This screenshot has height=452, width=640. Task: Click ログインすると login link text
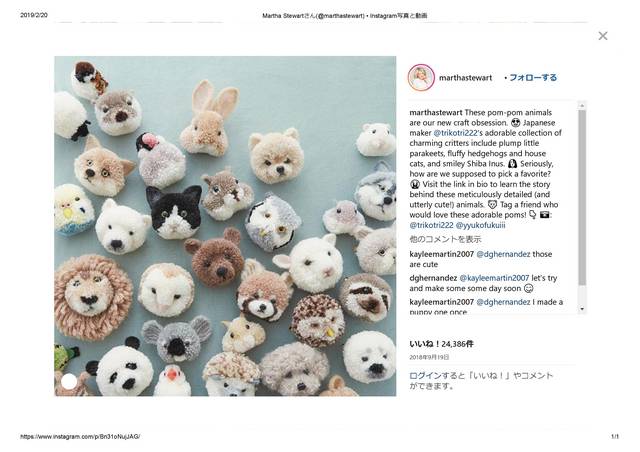point(434,375)
